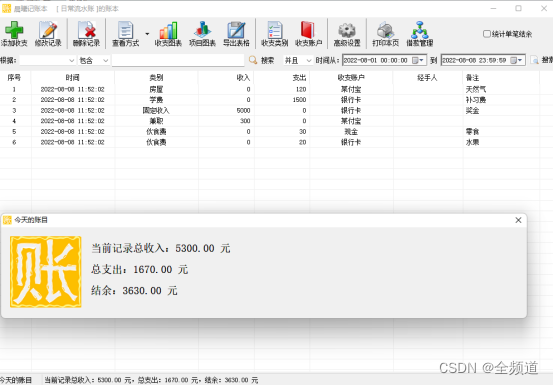Click the yellow 账 logo image

coord(46,272)
